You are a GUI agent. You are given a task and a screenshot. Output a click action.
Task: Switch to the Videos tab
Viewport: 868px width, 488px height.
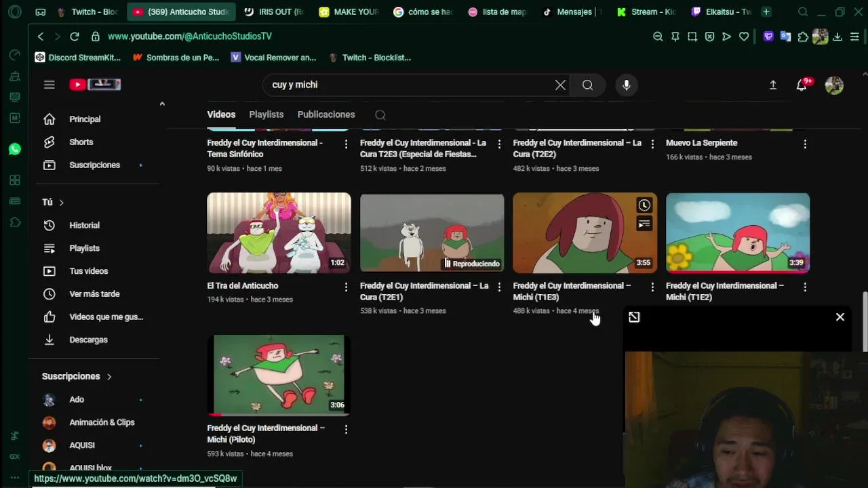point(221,115)
